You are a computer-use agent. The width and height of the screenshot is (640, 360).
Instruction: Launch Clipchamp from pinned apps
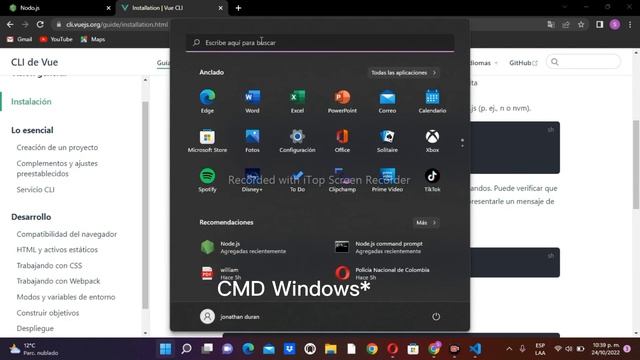click(342, 180)
